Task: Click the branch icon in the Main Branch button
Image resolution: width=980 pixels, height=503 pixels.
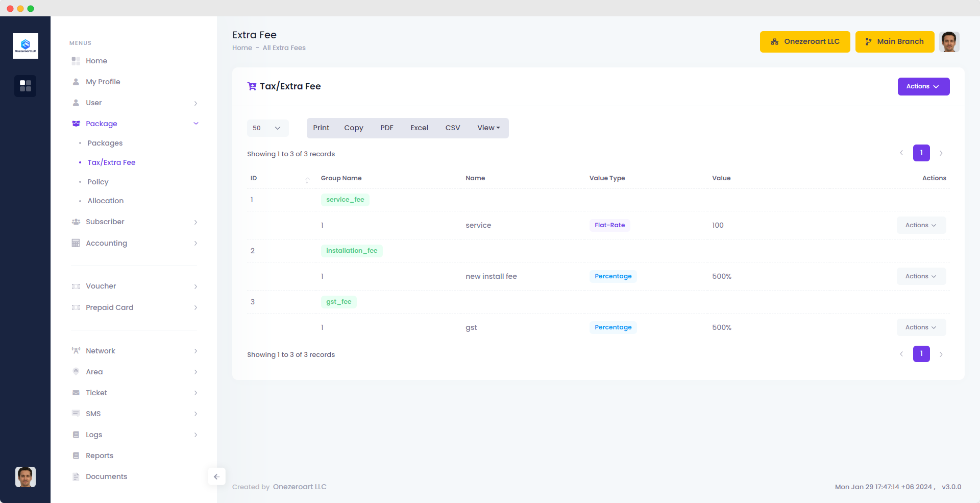Action: click(868, 42)
